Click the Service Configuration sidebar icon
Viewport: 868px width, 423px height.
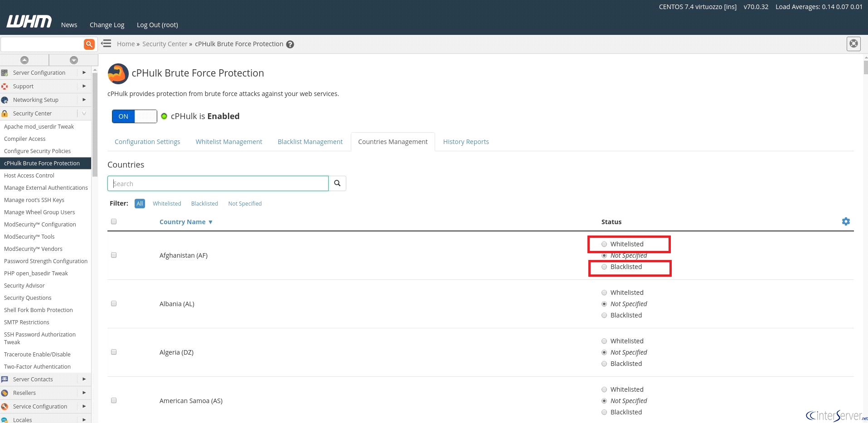pyautogui.click(x=5, y=407)
